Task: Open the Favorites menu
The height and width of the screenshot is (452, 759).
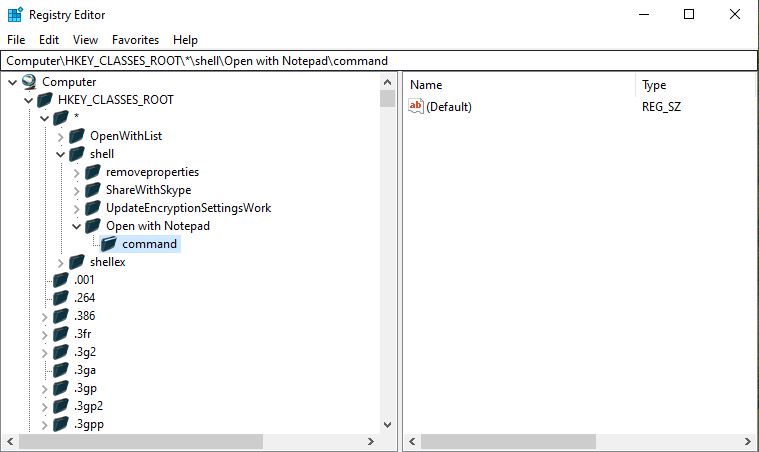Action: pos(135,40)
